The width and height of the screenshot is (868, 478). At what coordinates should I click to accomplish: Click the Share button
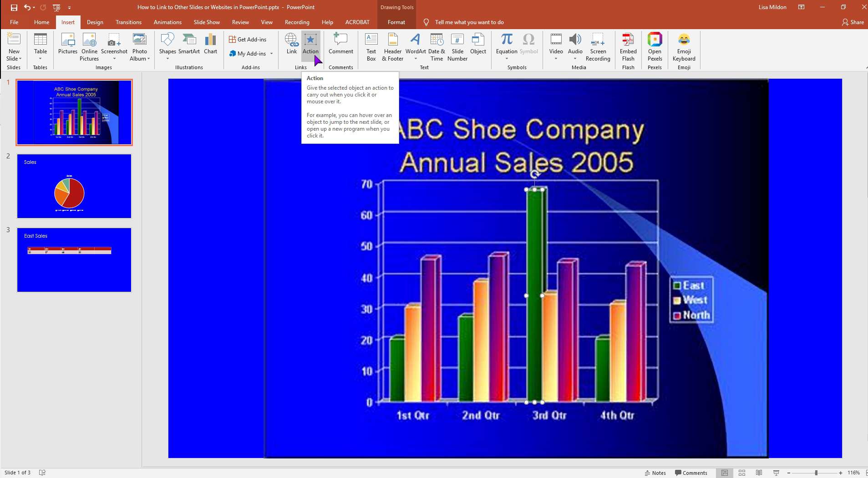853,22
